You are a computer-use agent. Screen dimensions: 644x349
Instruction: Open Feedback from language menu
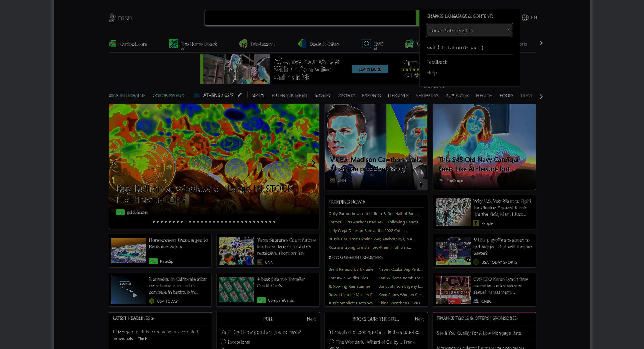(x=436, y=62)
